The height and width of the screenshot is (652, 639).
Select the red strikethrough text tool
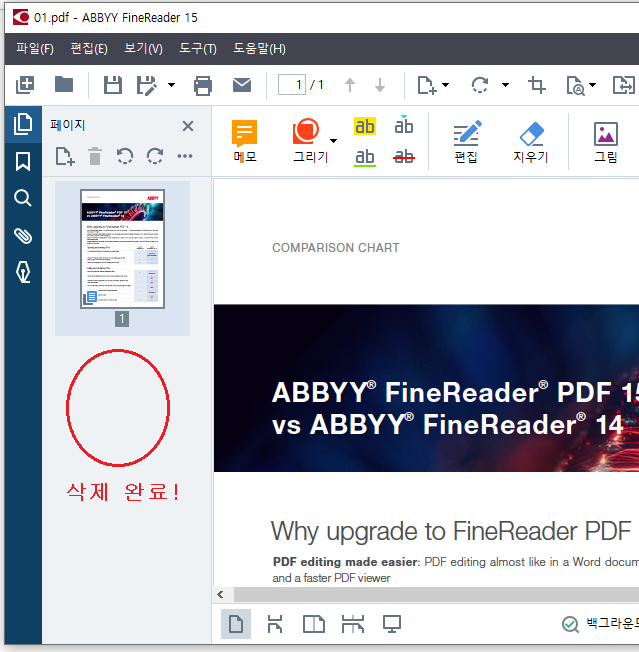[x=404, y=157]
